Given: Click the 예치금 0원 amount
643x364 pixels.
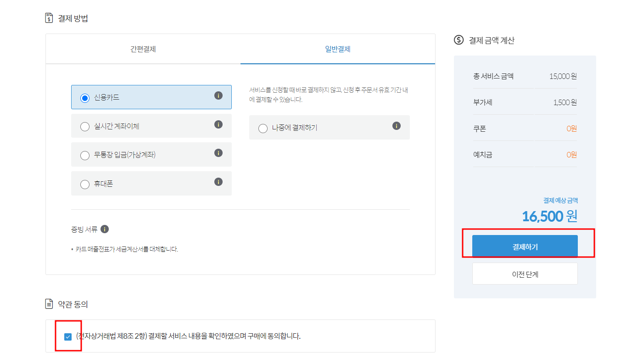Looking at the screenshot, I should click(x=571, y=154).
